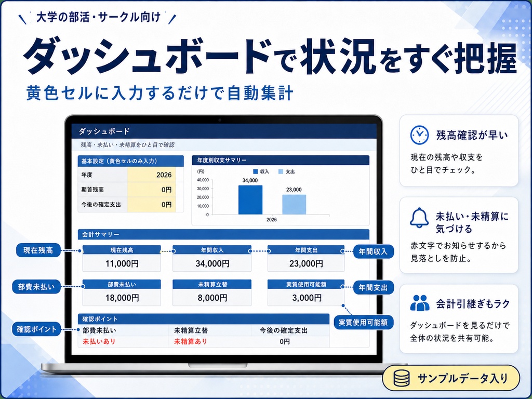
Task: Click the 現在残高 callout label on the left
Action: 38,250
